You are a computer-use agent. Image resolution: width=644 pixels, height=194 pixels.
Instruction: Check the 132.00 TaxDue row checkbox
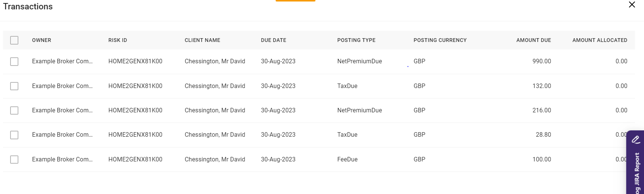pyautogui.click(x=14, y=86)
